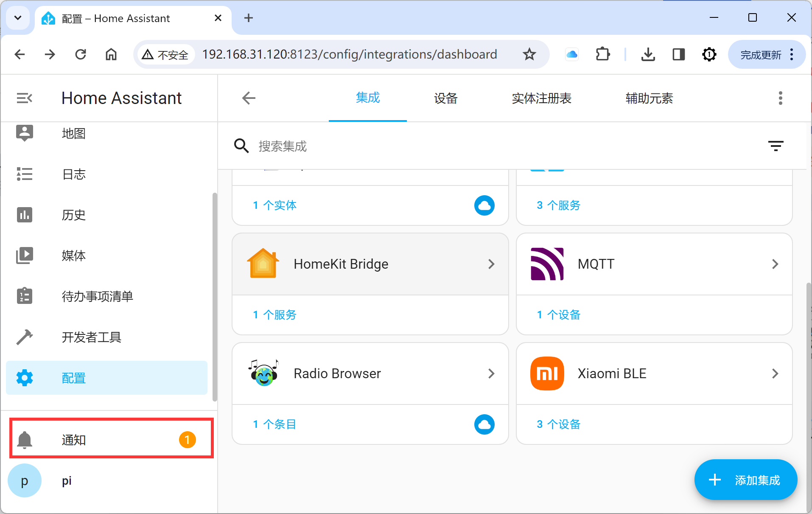Expand Xiaomi BLE with its chevron

coord(775,374)
